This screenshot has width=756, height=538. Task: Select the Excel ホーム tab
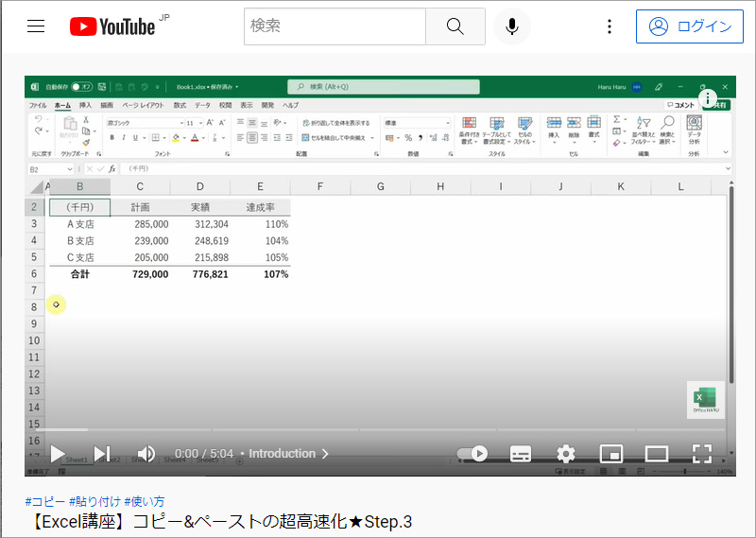pyautogui.click(x=62, y=105)
